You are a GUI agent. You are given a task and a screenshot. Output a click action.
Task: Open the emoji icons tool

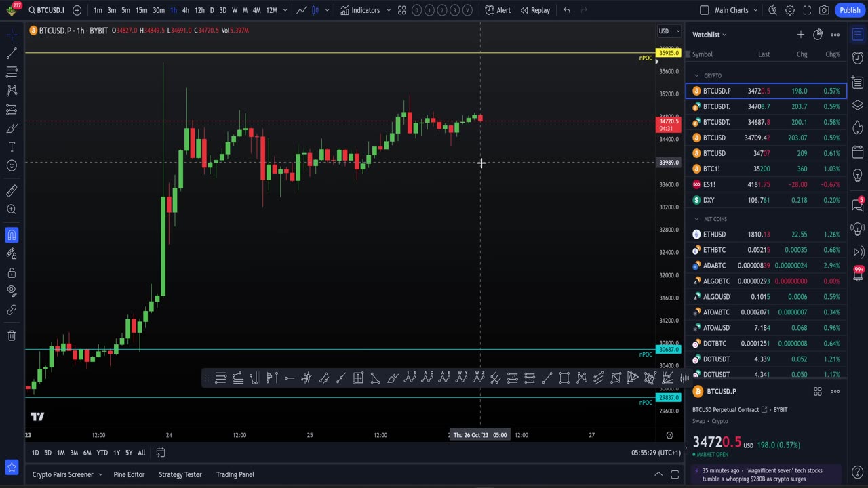(x=12, y=165)
